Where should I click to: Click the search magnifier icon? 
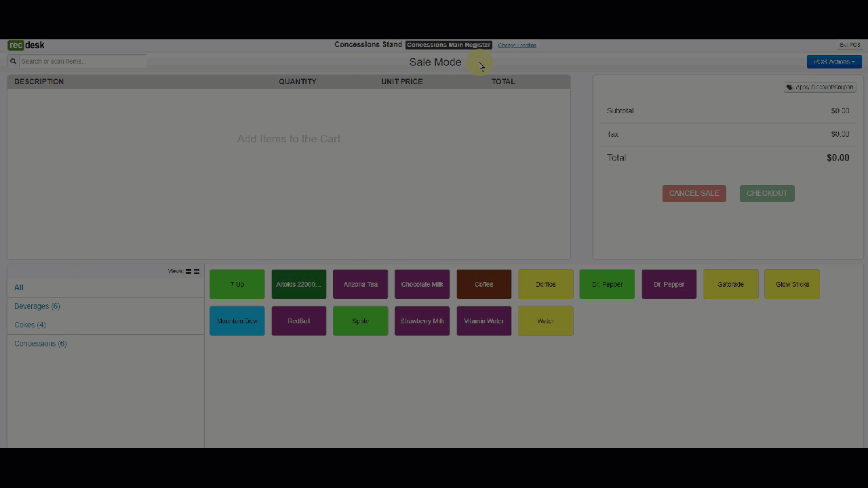tap(13, 61)
